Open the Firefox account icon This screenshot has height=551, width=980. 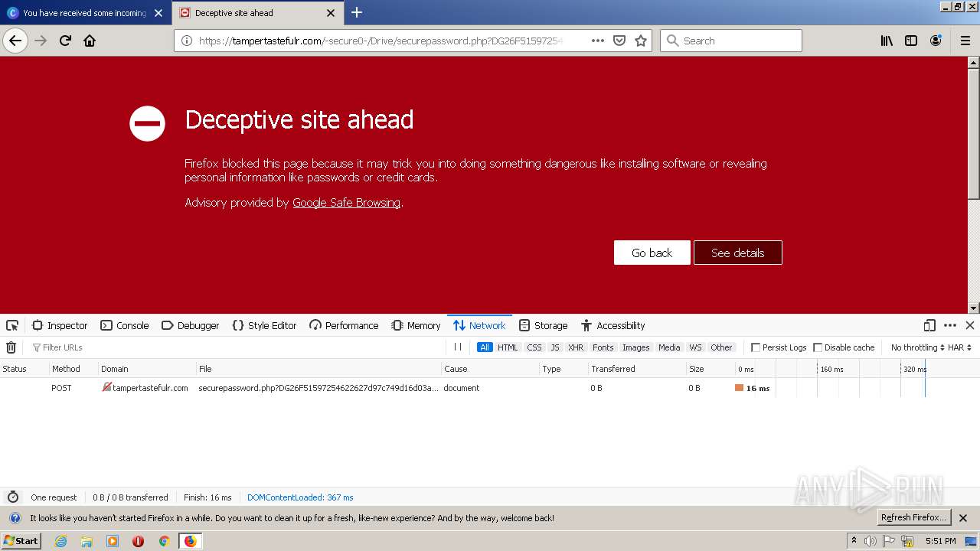click(x=936, y=41)
